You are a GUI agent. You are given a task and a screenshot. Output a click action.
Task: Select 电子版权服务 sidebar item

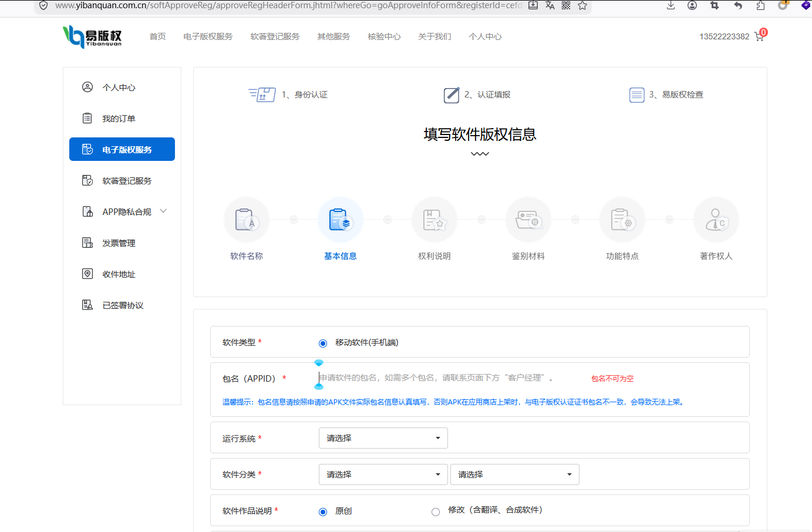coord(122,149)
